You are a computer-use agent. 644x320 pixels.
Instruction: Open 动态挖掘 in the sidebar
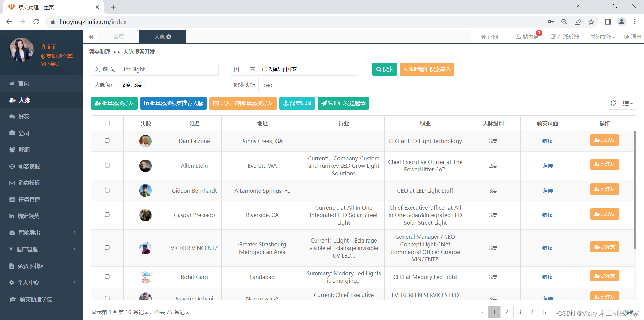pyautogui.click(x=42, y=166)
